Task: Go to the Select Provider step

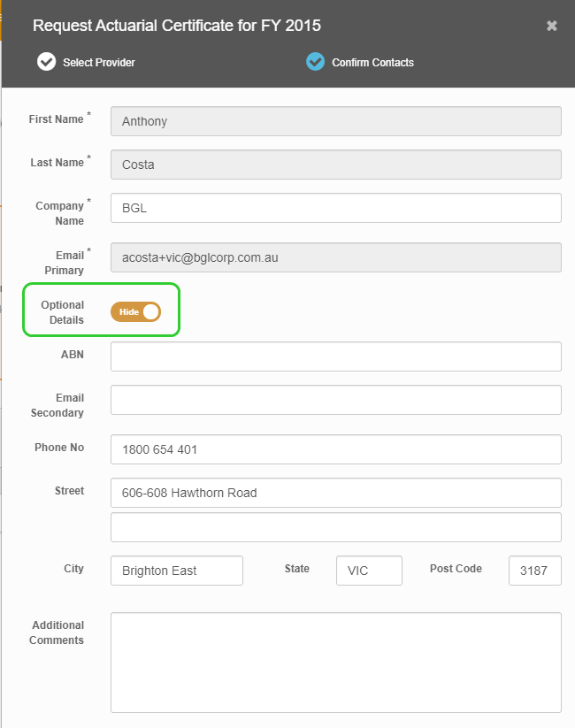Action: click(x=98, y=63)
